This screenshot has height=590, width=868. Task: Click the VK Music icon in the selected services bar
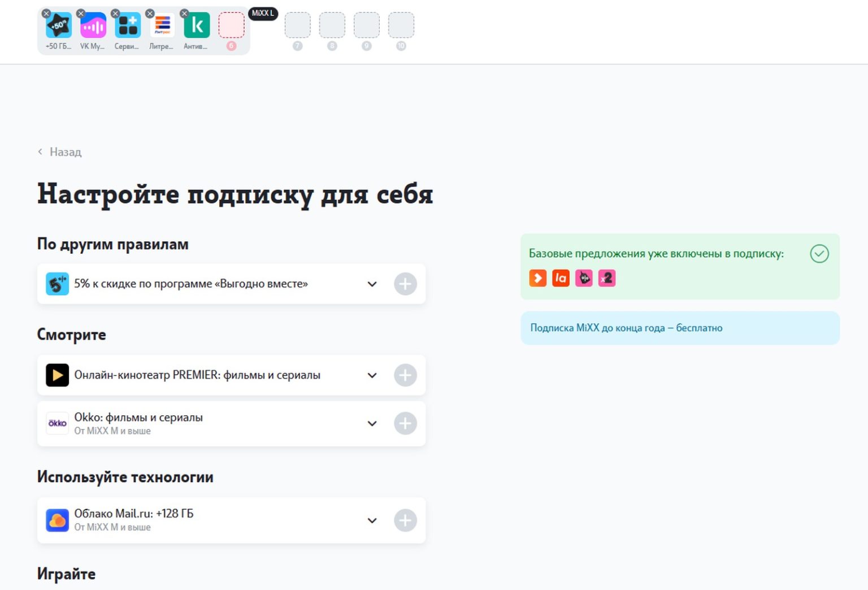pos(93,26)
